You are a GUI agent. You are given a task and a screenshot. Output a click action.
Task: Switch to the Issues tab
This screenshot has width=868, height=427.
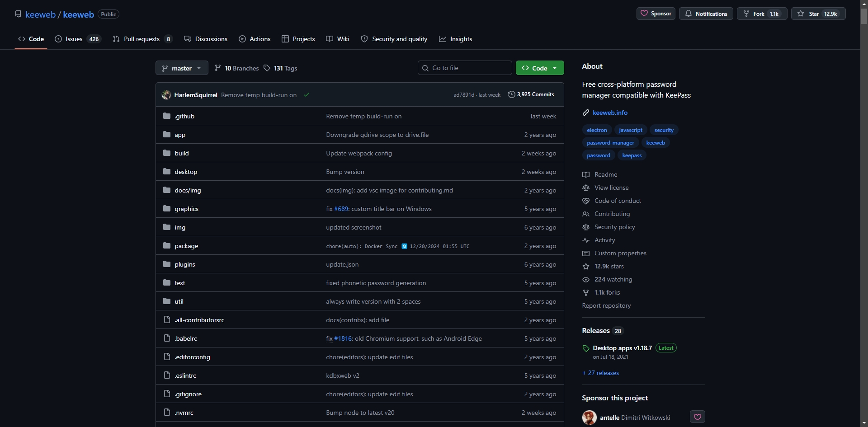[78, 39]
